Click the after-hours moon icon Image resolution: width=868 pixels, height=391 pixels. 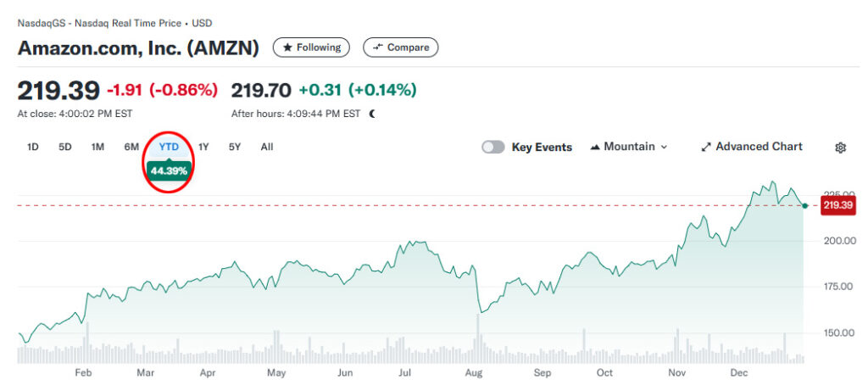click(x=373, y=114)
